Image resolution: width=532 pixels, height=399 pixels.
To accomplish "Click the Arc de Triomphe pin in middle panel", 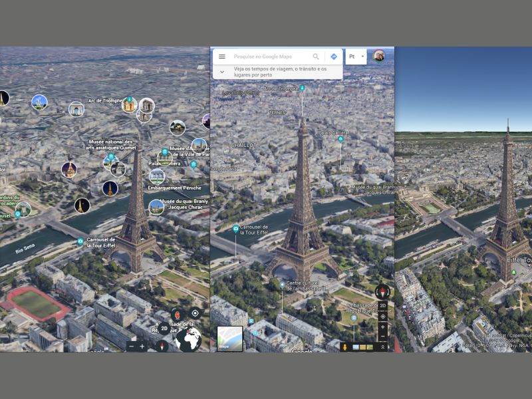I will pyautogui.click(x=302, y=88).
